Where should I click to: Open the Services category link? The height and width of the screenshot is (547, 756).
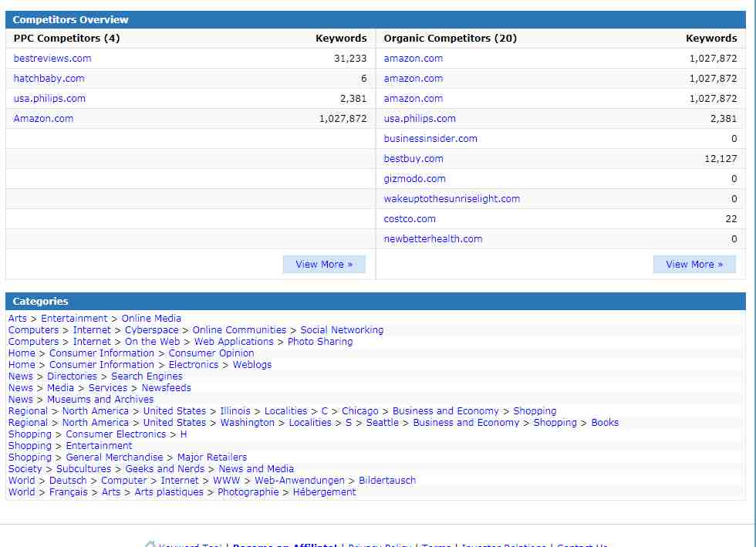click(108, 388)
